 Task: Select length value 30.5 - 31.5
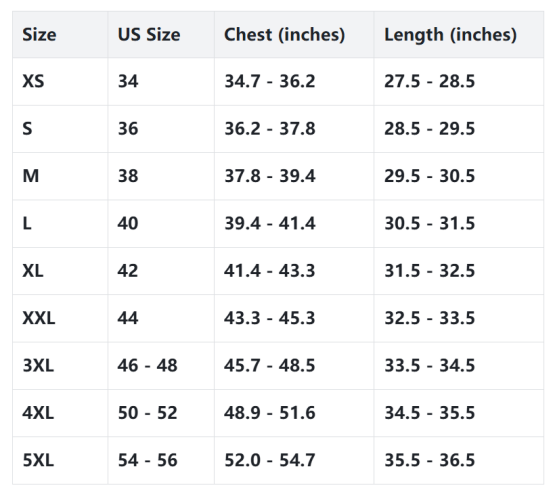point(430,223)
